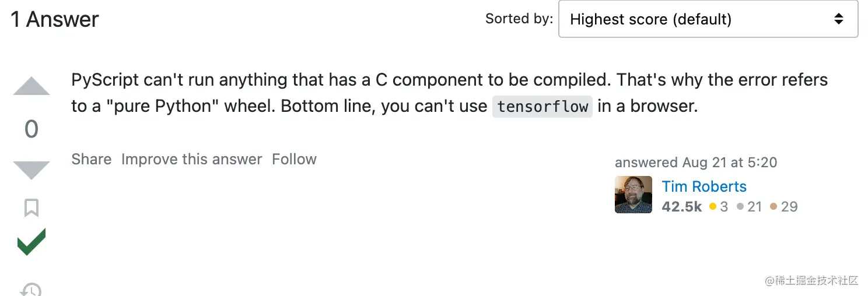Click the Share link
The image size is (868, 296).
coord(92,159)
